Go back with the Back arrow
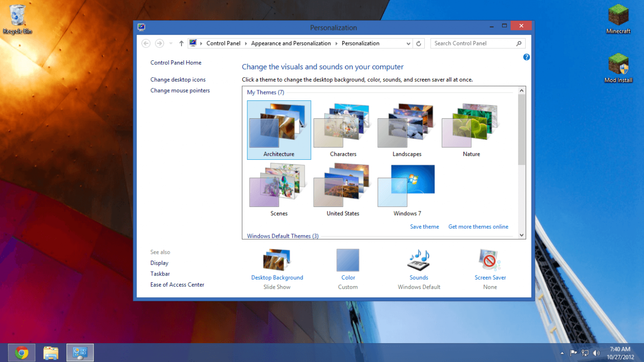Viewport: 644px width, 362px height. point(146,43)
